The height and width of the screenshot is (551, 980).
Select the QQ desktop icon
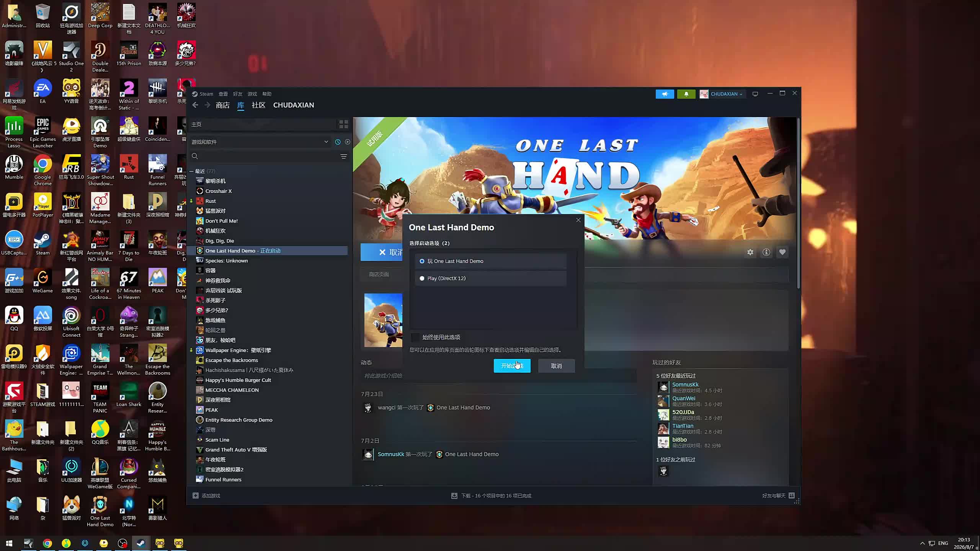pyautogui.click(x=14, y=318)
